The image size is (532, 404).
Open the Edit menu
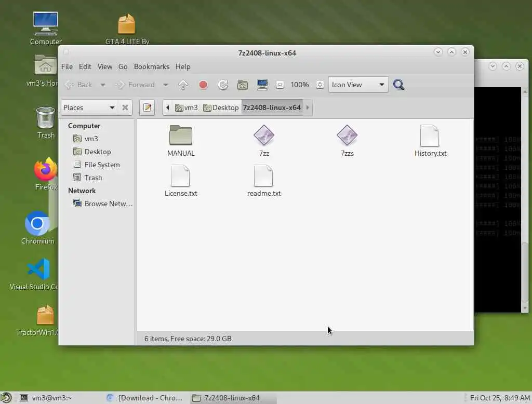coord(85,66)
